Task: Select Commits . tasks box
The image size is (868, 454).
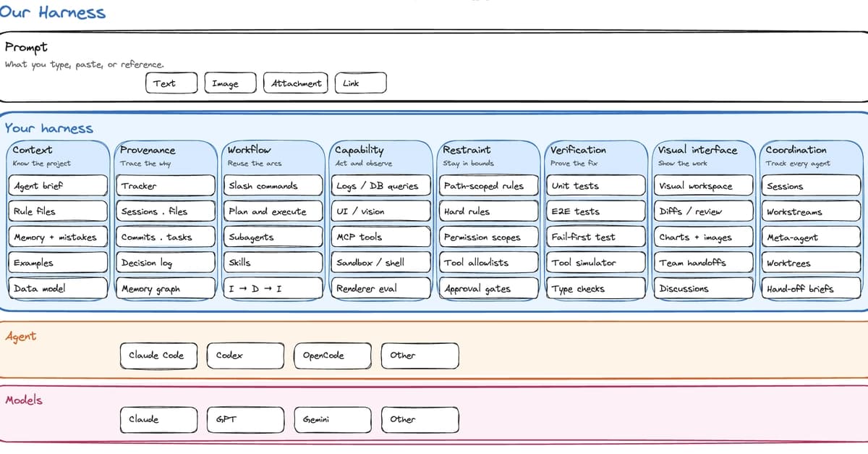Action: (x=166, y=237)
